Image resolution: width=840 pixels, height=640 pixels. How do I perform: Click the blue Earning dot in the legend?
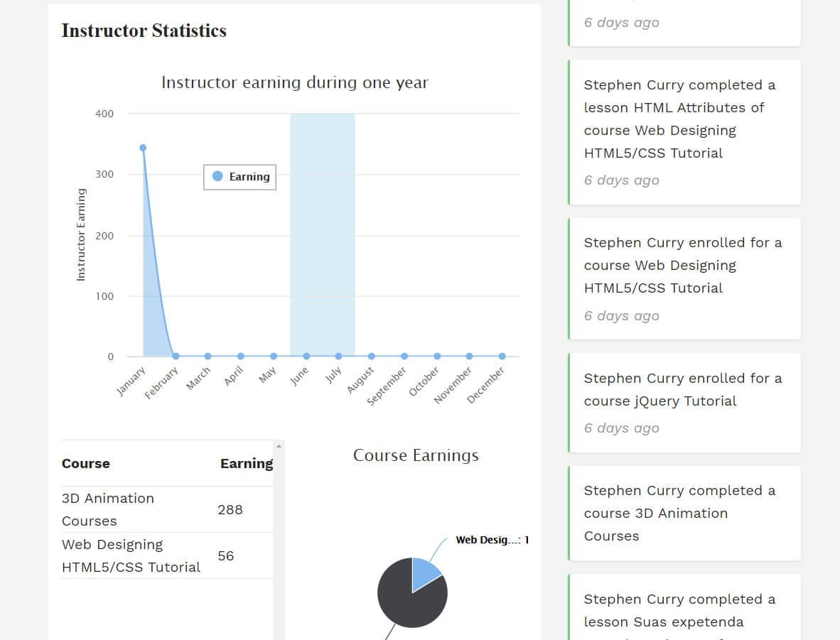[x=217, y=176]
